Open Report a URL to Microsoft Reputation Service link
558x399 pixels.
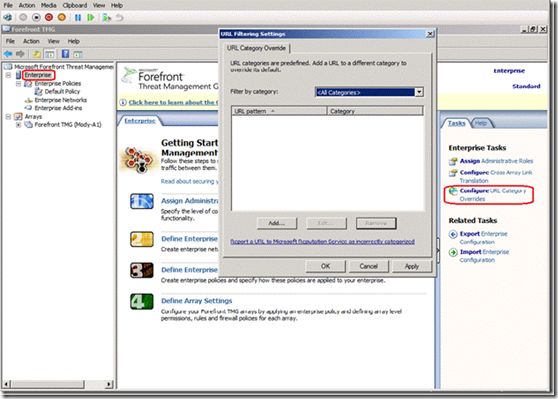tap(322, 241)
